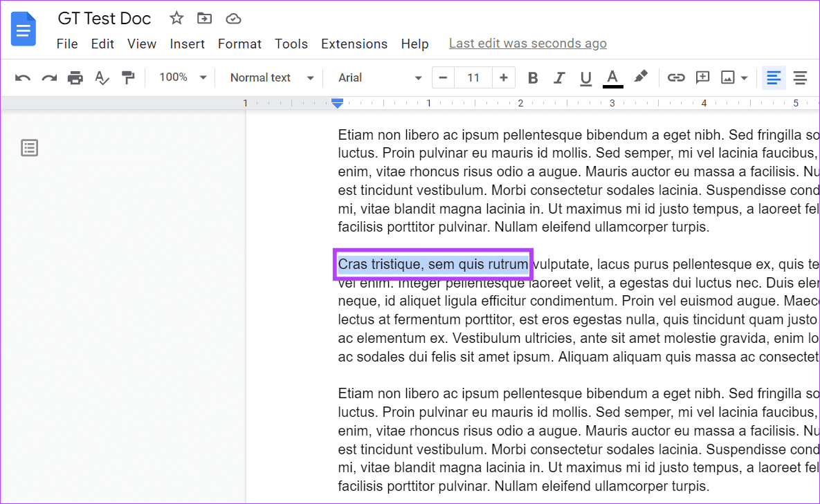The image size is (820, 504).
Task: Increase the font size
Action: click(x=503, y=78)
